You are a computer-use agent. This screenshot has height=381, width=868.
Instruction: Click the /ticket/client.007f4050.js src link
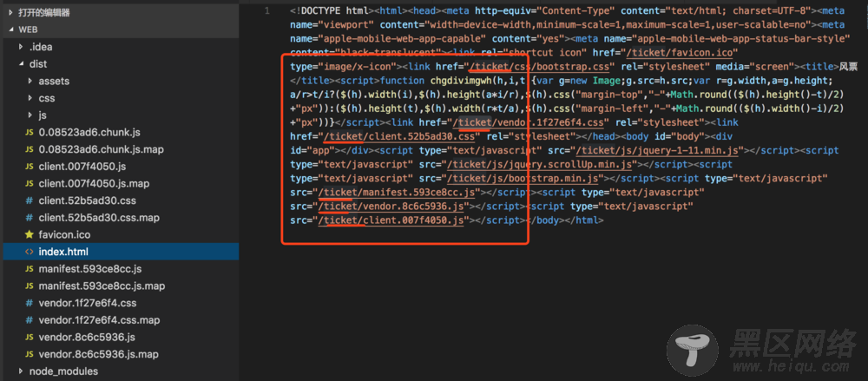click(x=391, y=220)
